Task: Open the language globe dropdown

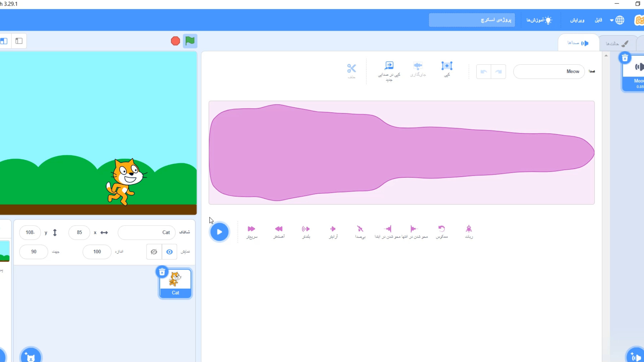Action: 617,20
